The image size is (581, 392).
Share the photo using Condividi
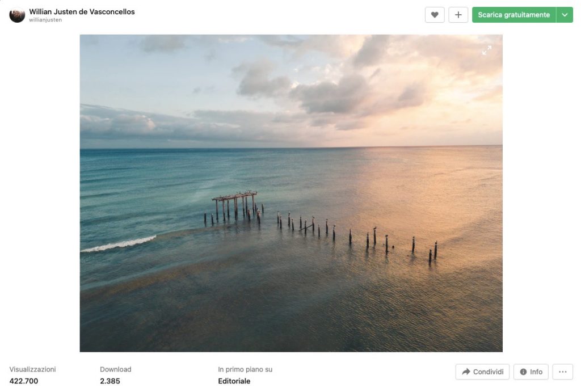[482, 372]
